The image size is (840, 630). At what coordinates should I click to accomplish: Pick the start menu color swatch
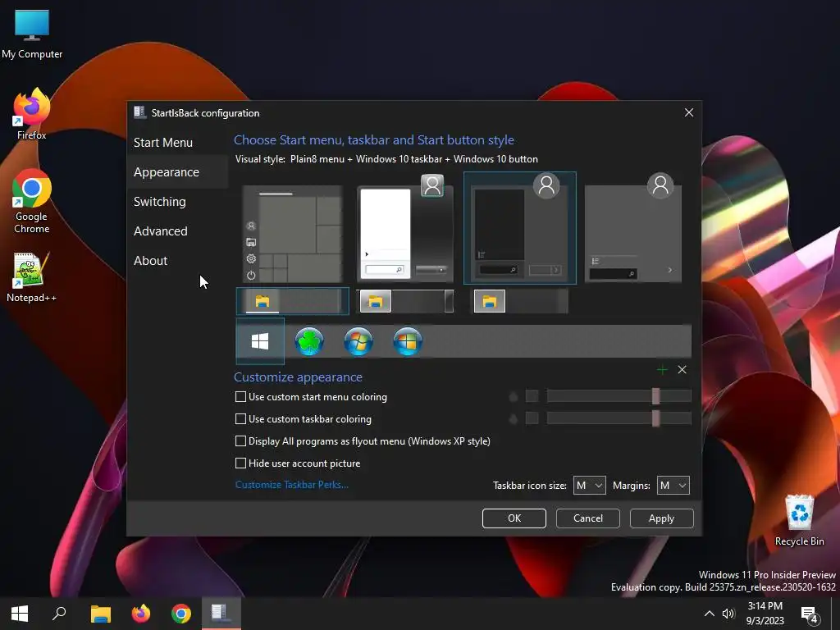(x=532, y=396)
